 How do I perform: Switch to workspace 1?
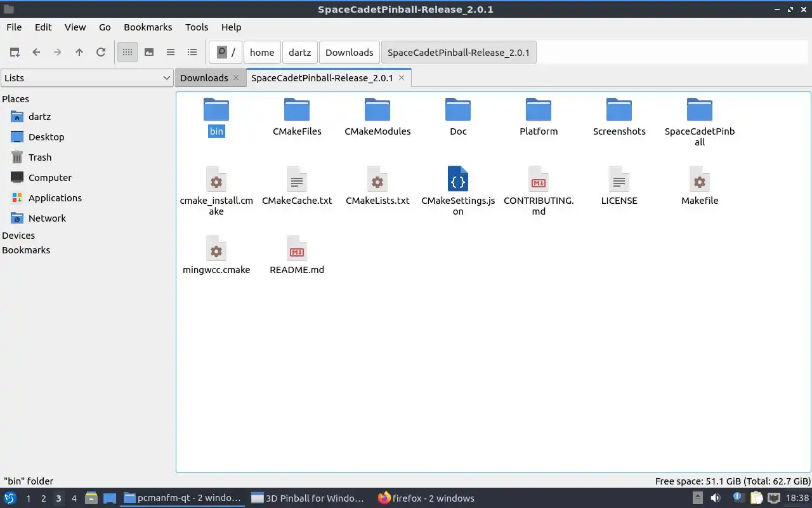coord(28,498)
